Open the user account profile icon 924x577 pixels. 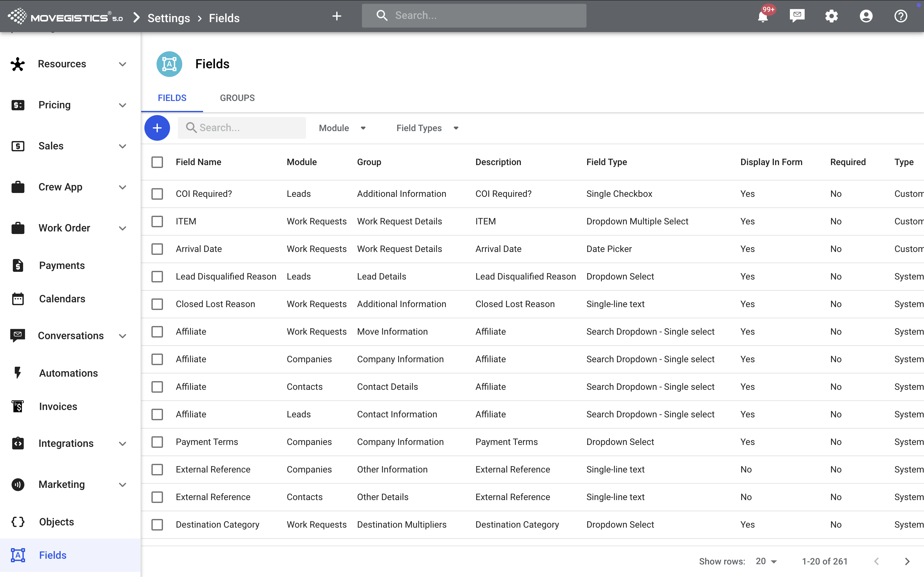866,16
